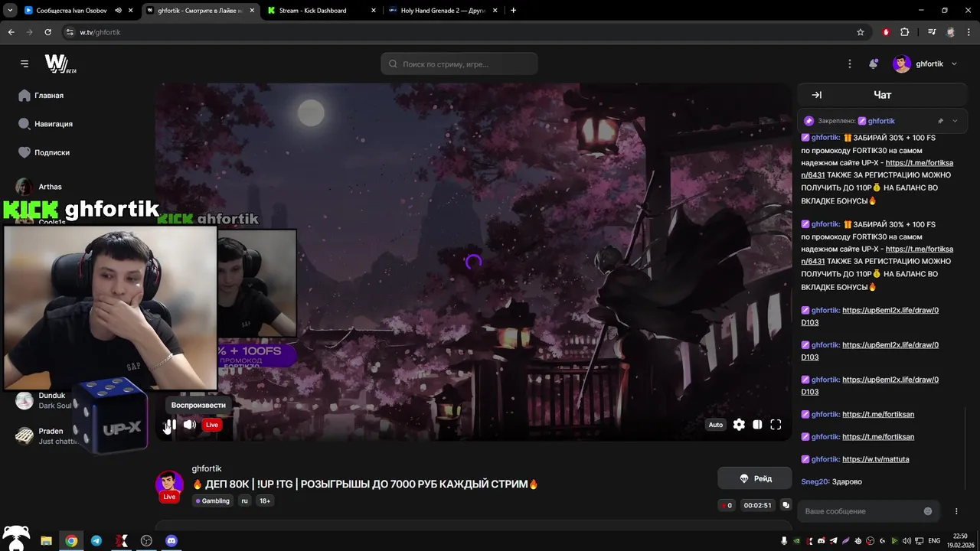The height and width of the screenshot is (551, 980).
Task: Click the viewer count badge
Action: click(727, 505)
